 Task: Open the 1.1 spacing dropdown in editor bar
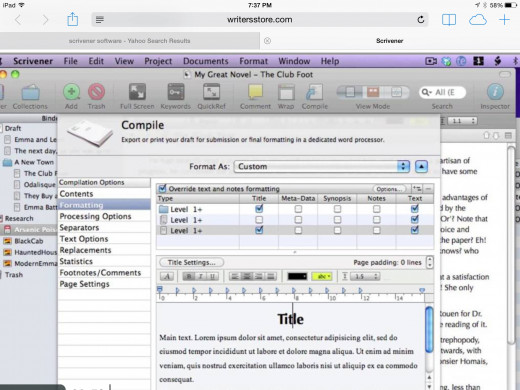463,121
